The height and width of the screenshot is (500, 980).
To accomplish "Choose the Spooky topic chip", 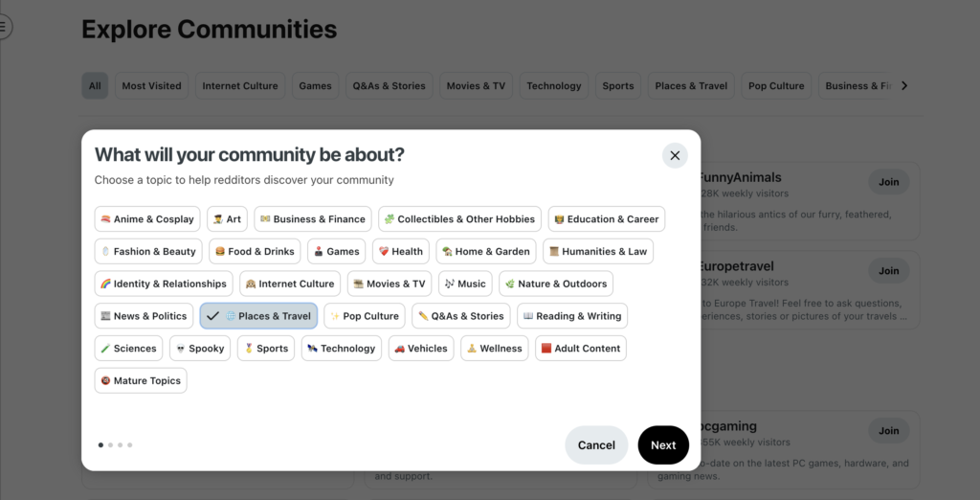I will [x=200, y=349].
